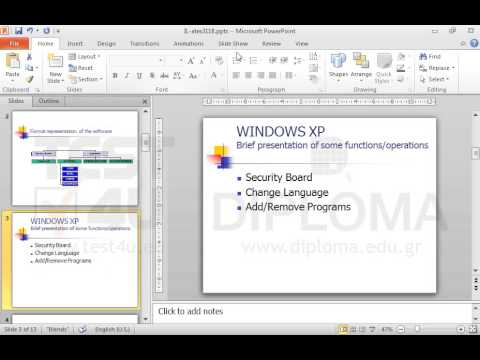Image resolution: width=480 pixels, height=360 pixels.
Task: Switch to the View tab
Action: 302,44
